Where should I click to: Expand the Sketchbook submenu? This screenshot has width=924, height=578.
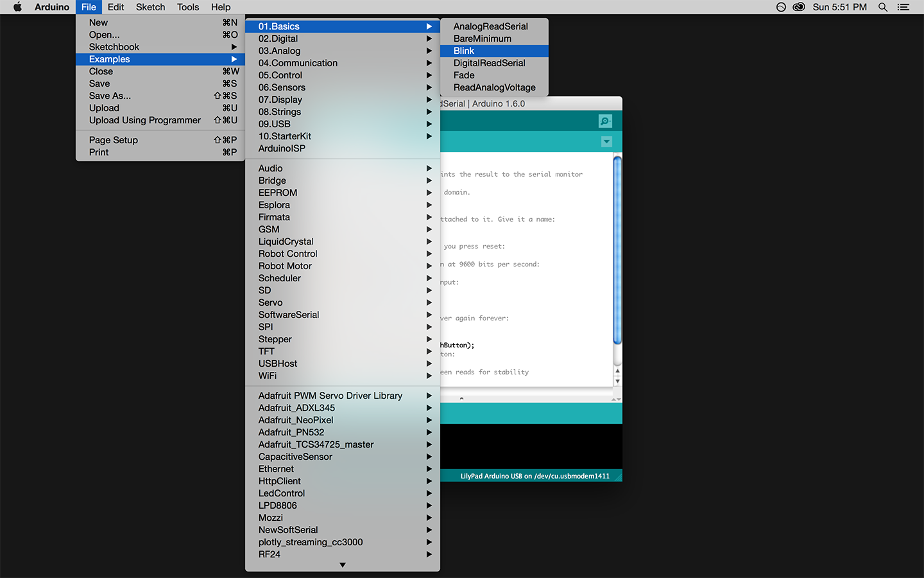click(x=160, y=47)
